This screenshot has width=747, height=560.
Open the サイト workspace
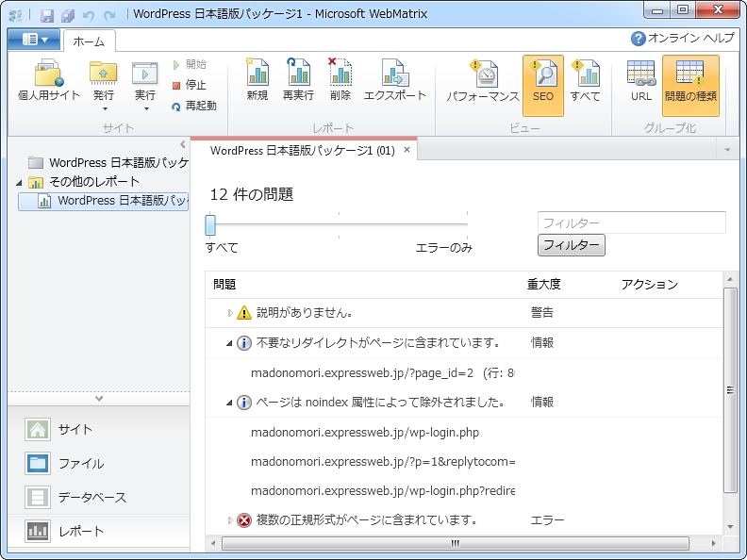(99, 430)
